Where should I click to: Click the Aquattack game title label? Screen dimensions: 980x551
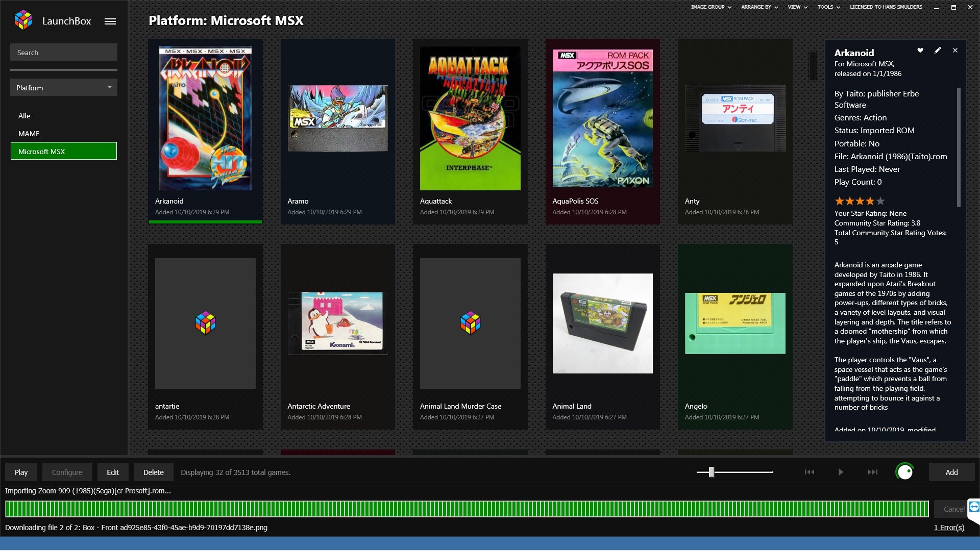(x=435, y=201)
